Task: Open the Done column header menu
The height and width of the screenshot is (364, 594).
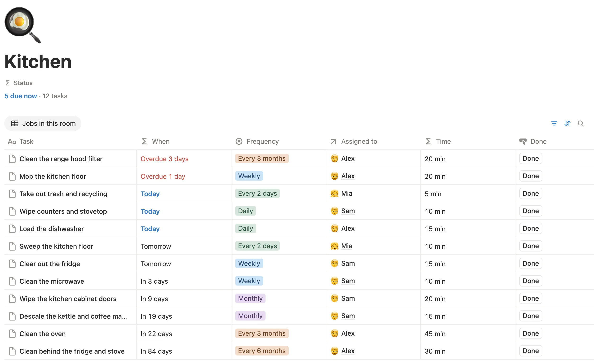Action: (533, 141)
